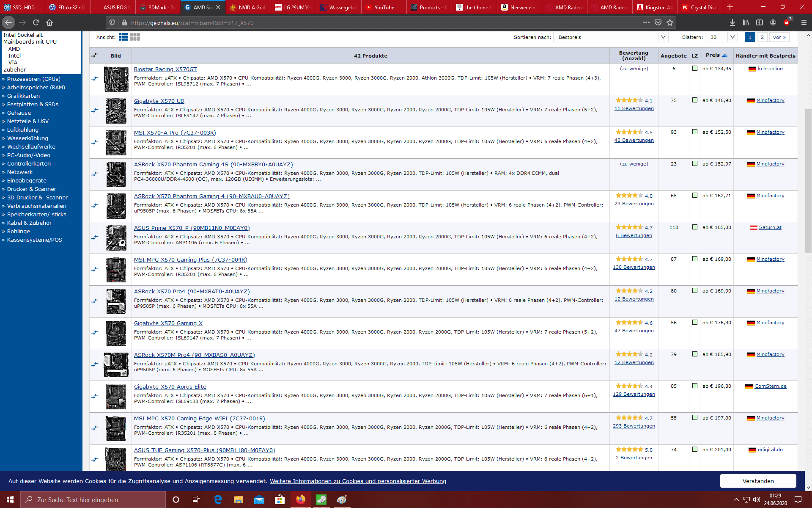
Task: Go to Firefox home page icon
Action: (49, 22)
